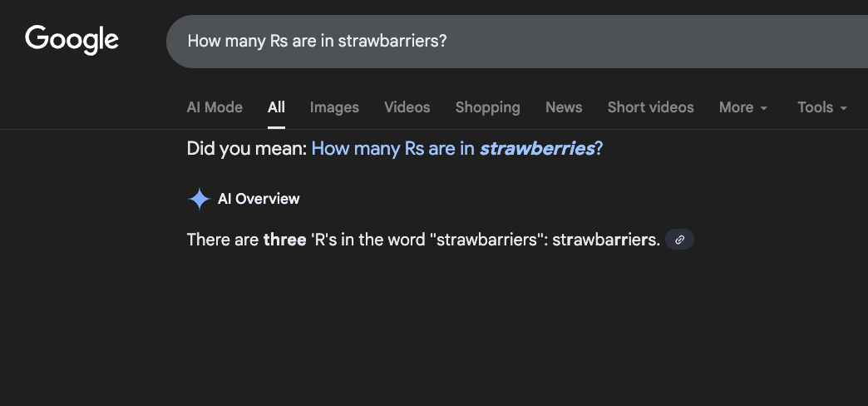Select the All results tab

click(x=276, y=107)
